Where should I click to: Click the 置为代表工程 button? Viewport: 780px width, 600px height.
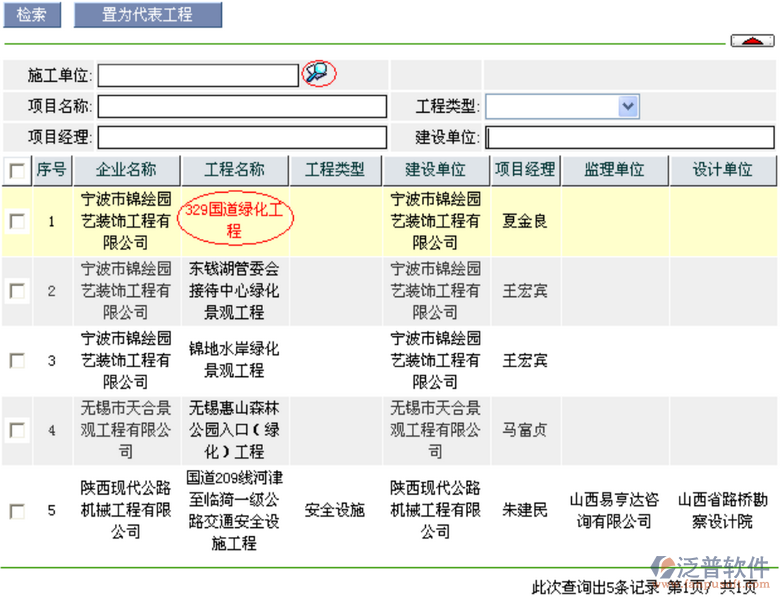pos(148,14)
